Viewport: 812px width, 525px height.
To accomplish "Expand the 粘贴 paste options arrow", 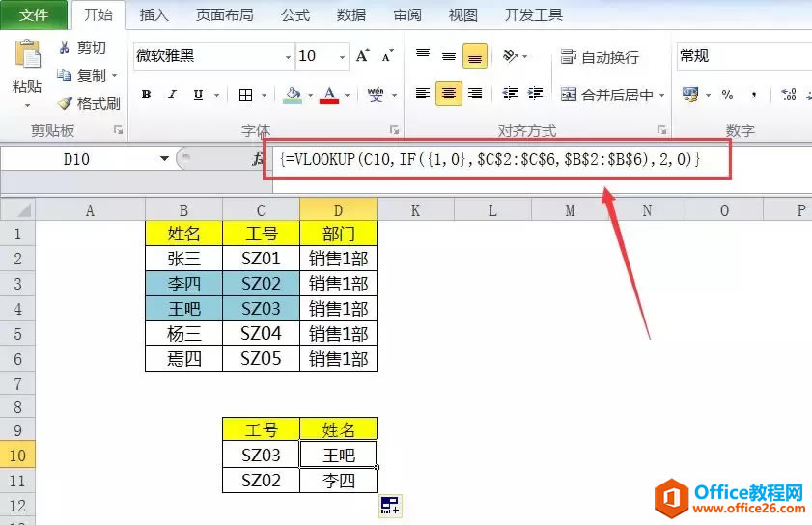I will click(27, 105).
